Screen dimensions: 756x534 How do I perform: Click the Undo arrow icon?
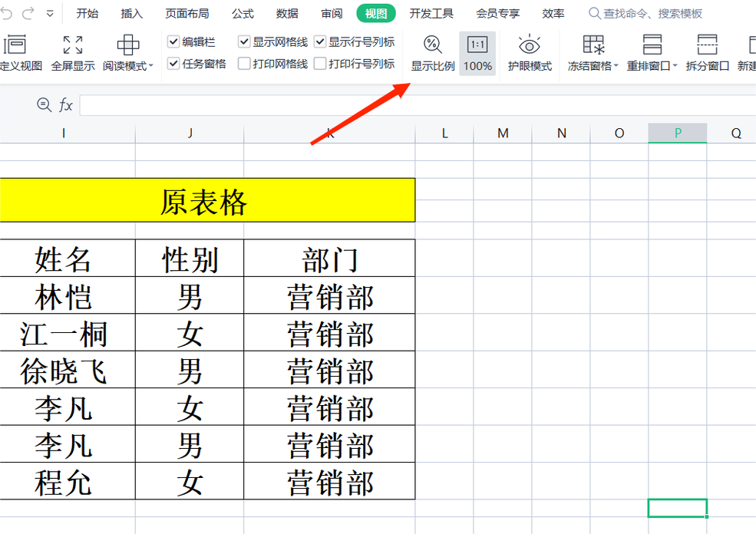(6, 13)
